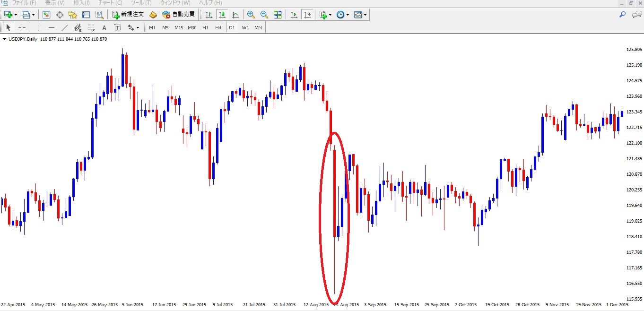The width and height of the screenshot is (644, 311).
Task: Open the chat bubbles icon
Action: (636, 15)
